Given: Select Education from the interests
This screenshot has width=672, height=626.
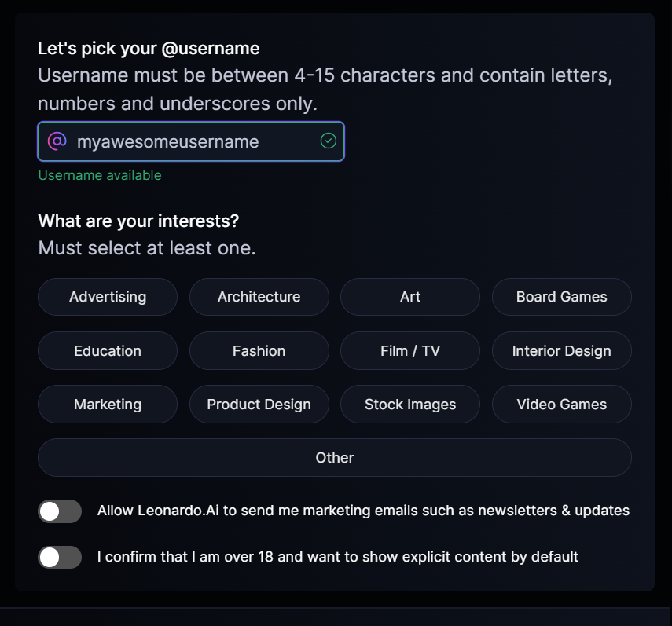Looking at the screenshot, I should tap(108, 351).
